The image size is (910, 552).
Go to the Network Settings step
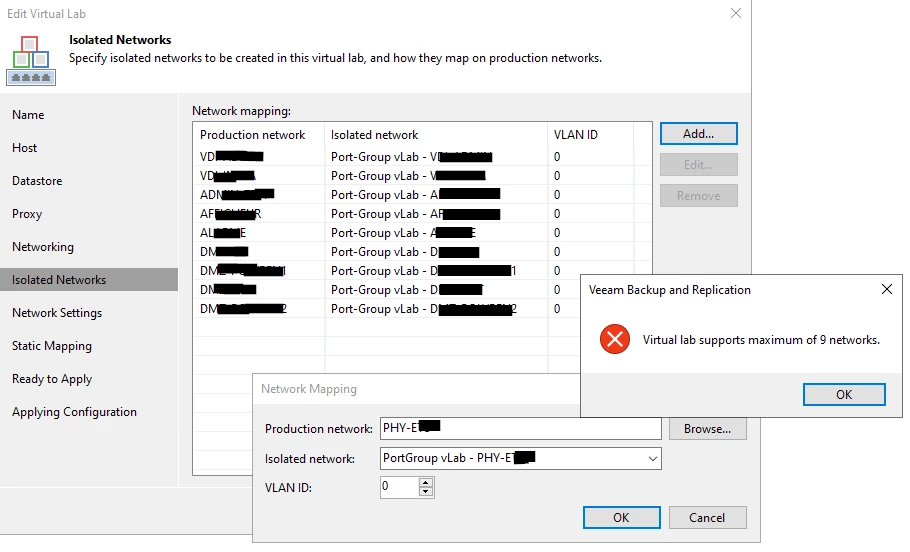[57, 313]
